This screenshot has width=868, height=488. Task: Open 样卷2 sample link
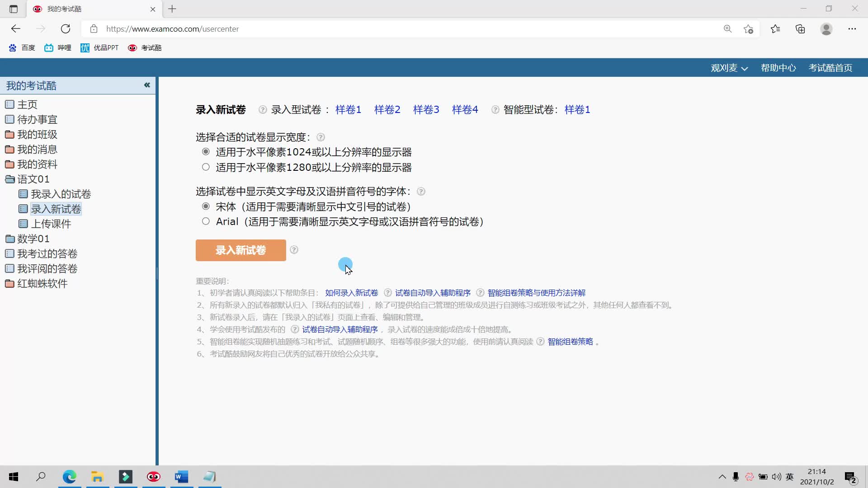(387, 110)
